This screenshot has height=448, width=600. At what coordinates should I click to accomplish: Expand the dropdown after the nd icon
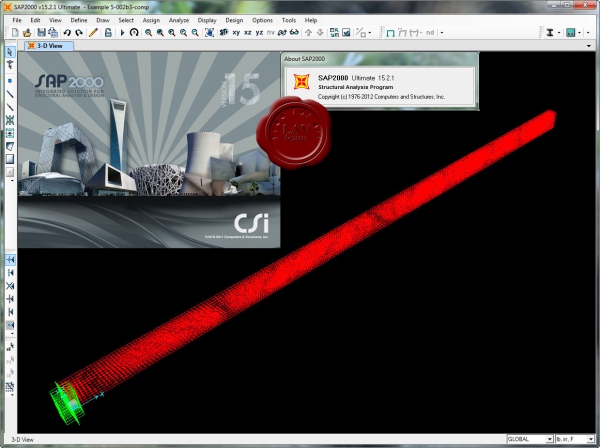click(442, 33)
